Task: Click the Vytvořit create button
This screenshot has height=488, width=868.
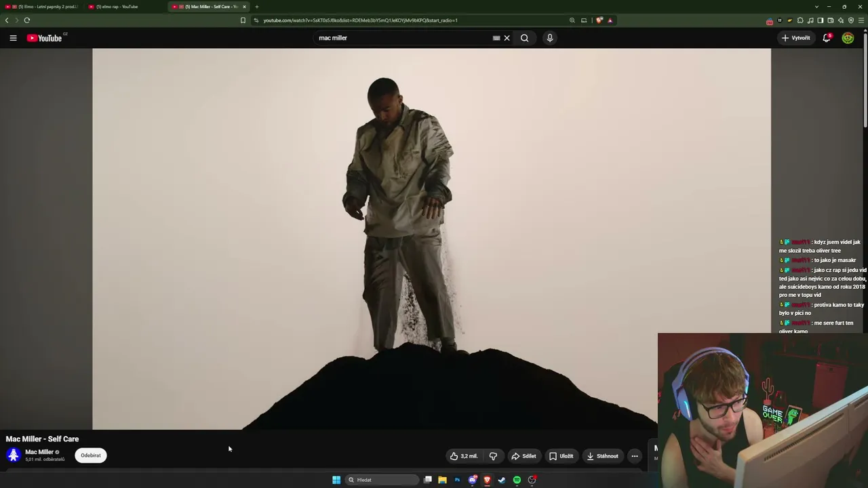Action: [796, 38]
